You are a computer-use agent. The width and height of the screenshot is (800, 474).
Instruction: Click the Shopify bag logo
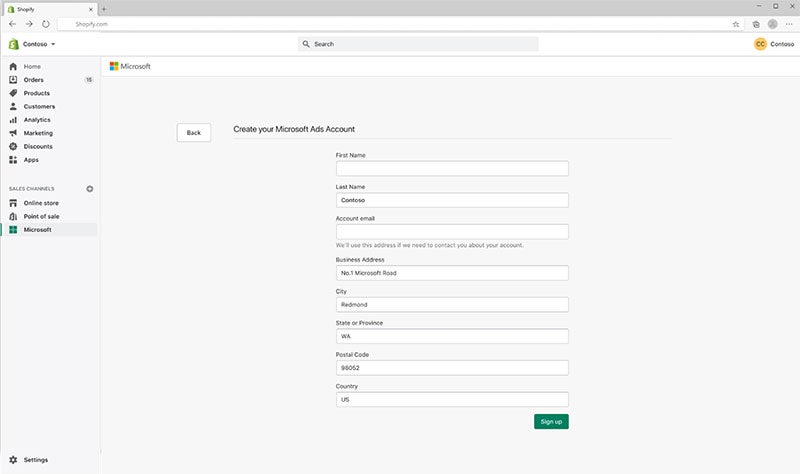click(14, 44)
